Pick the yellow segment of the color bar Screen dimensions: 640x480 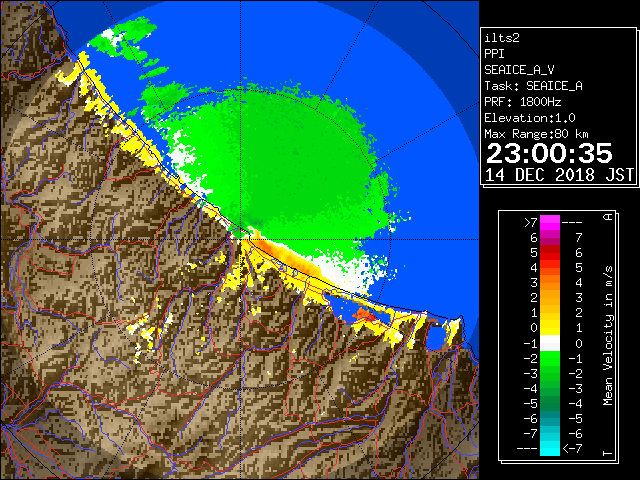click(550, 328)
